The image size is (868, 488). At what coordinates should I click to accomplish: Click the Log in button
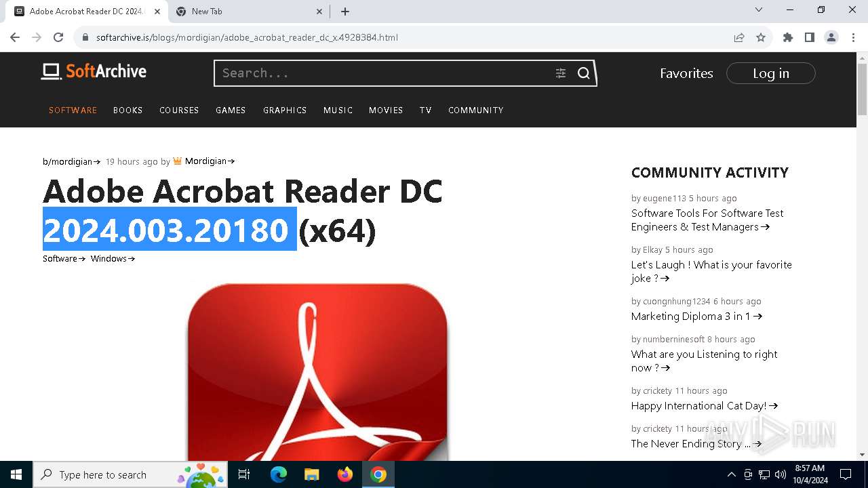tap(771, 73)
